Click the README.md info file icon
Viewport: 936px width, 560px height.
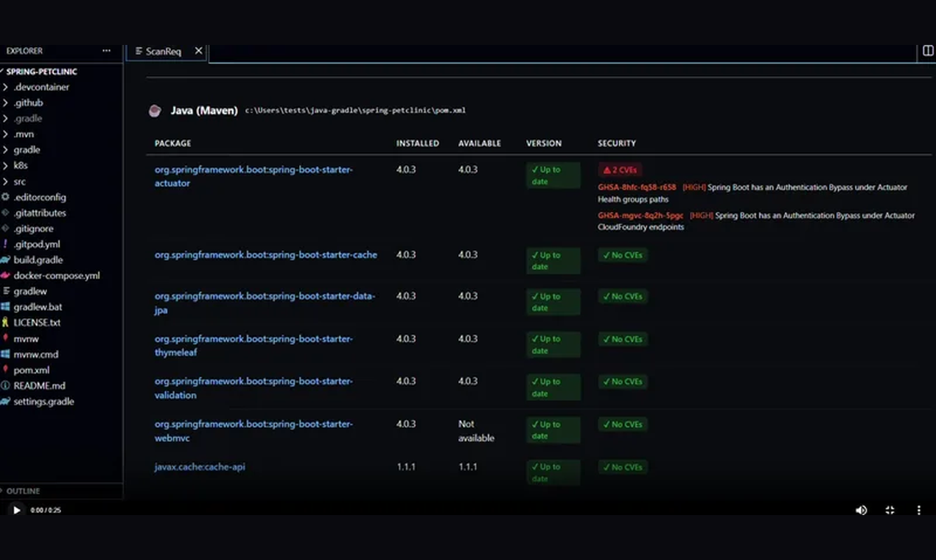pyautogui.click(x=6, y=385)
